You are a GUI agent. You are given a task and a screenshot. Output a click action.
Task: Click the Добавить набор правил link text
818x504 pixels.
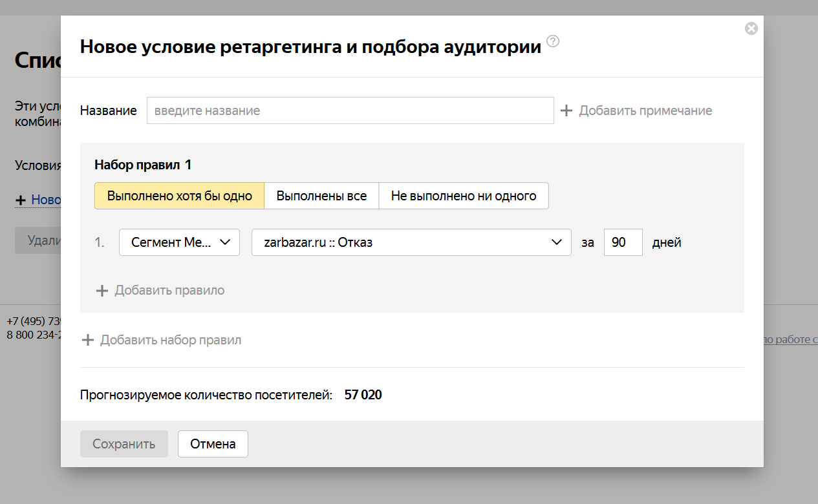171,340
